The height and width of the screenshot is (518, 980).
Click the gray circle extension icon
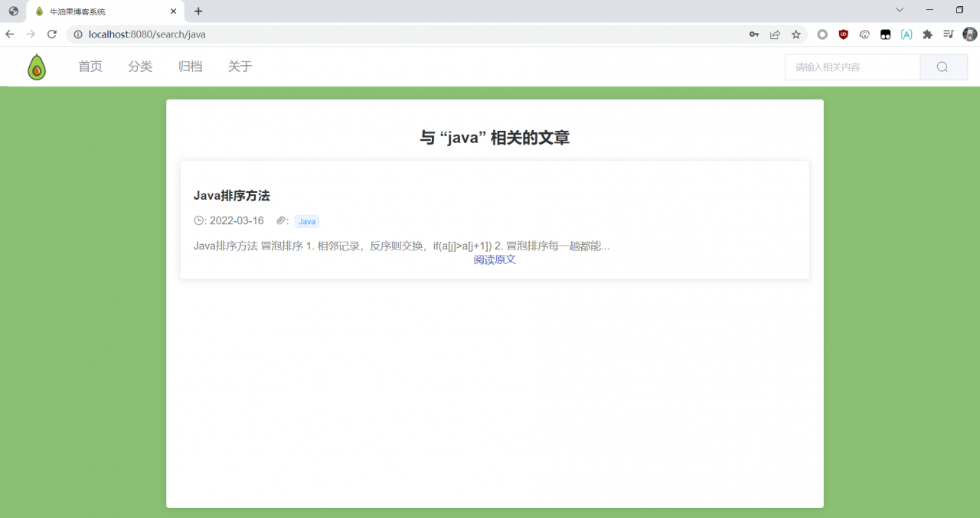pyautogui.click(x=822, y=34)
